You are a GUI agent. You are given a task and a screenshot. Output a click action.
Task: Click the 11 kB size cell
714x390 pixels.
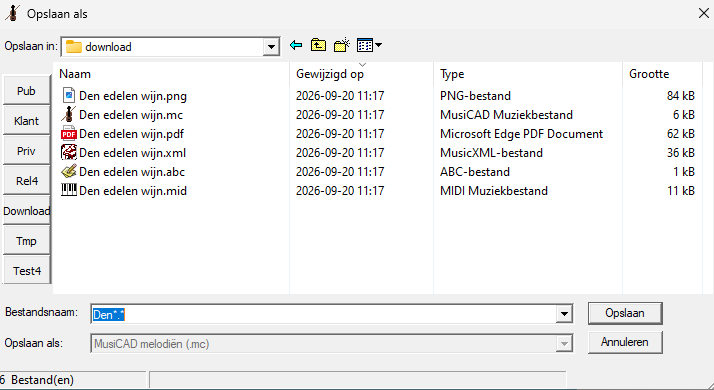tap(681, 191)
